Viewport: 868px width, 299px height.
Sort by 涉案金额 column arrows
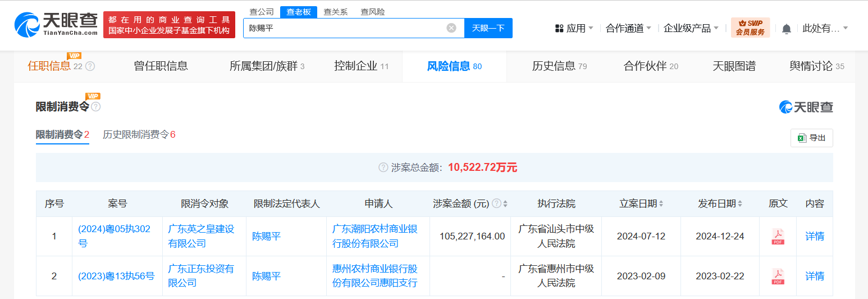(505, 204)
